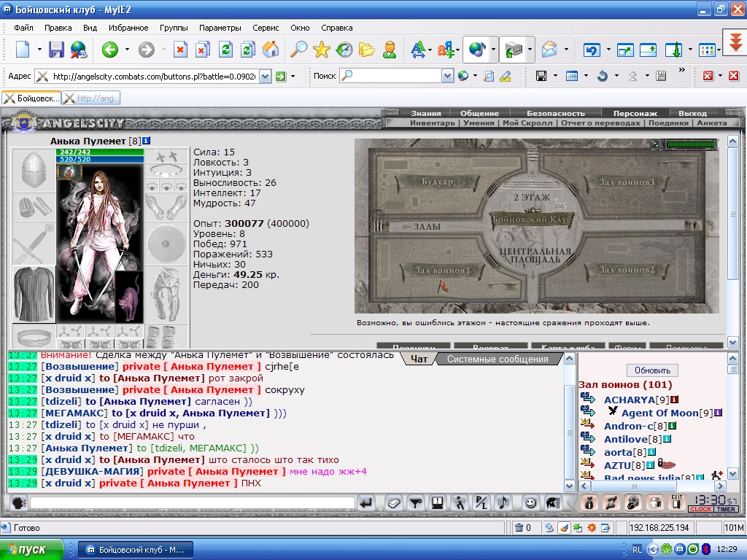
Task: Expand the address bar URL dropdown
Action: (266, 76)
